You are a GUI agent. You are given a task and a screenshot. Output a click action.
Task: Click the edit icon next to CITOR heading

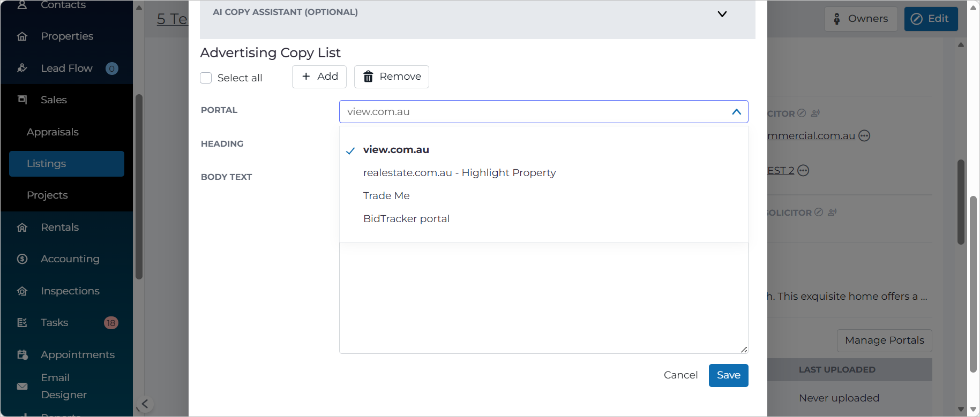[802, 113]
